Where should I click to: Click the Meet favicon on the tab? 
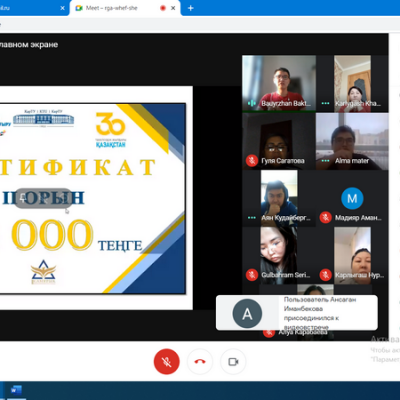pos(79,8)
